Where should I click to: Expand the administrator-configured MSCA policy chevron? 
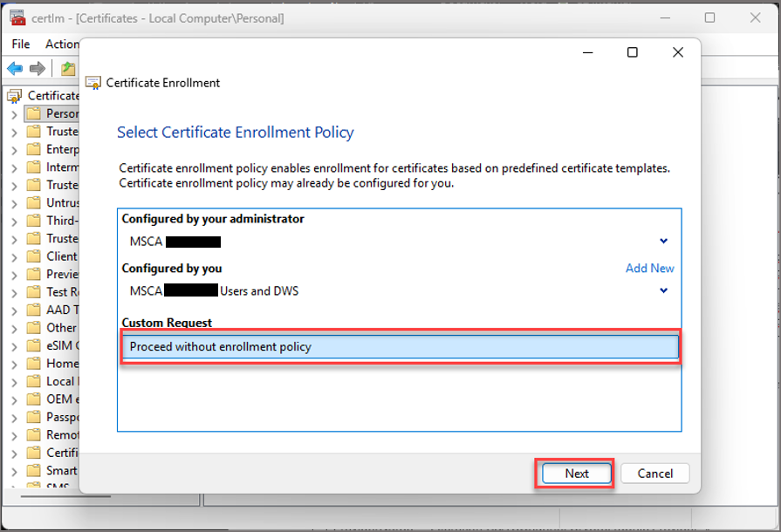[663, 242]
